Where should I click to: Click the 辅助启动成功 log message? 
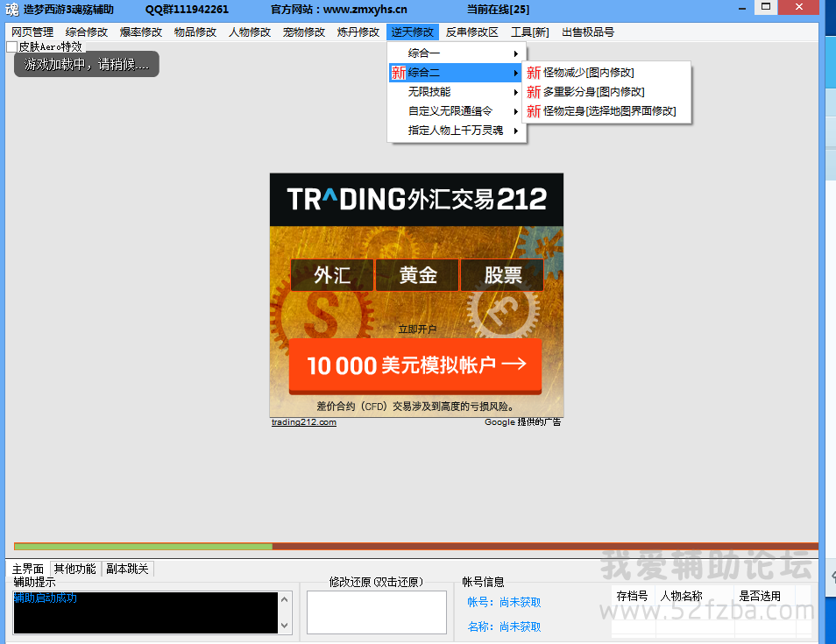(x=46, y=598)
